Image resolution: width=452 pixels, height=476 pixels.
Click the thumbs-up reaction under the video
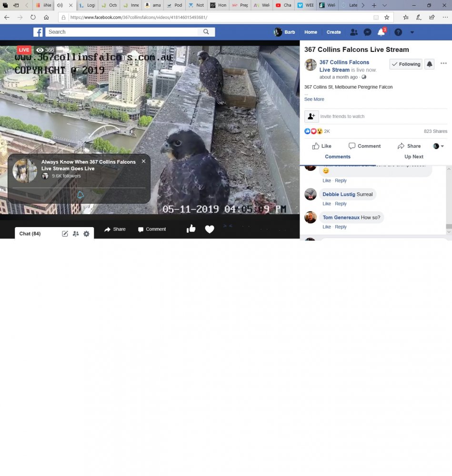coord(191,229)
